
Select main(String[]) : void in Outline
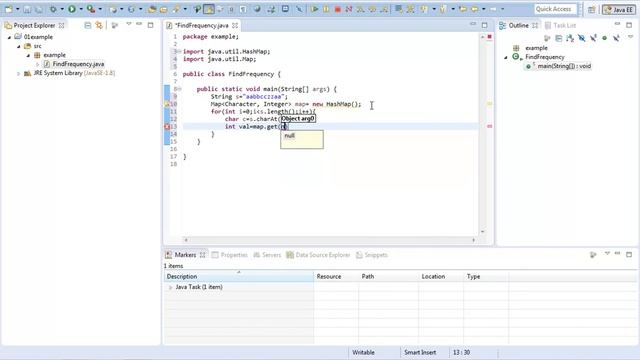[564, 66]
